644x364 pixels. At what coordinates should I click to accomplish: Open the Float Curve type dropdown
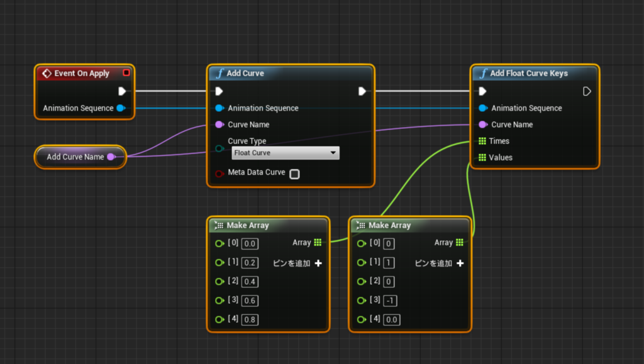click(286, 153)
